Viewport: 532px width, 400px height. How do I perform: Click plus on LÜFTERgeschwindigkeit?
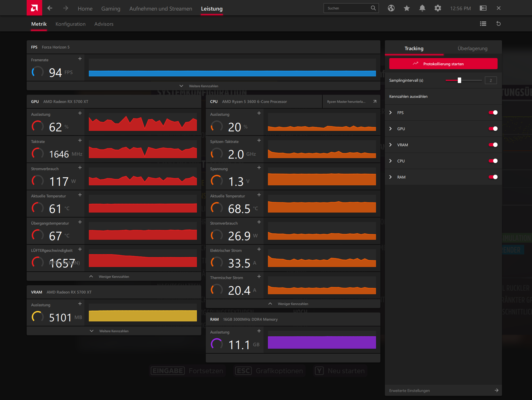pyautogui.click(x=80, y=249)
